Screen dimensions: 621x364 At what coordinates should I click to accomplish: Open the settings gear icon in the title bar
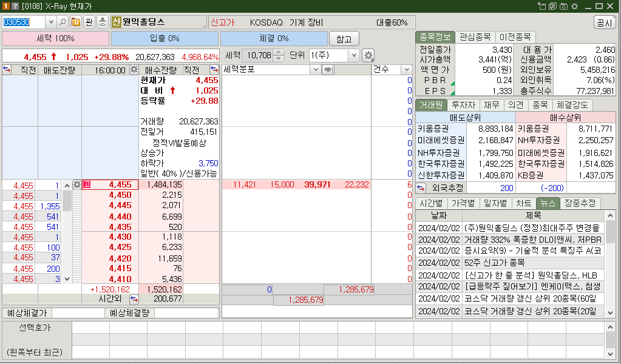574,6
